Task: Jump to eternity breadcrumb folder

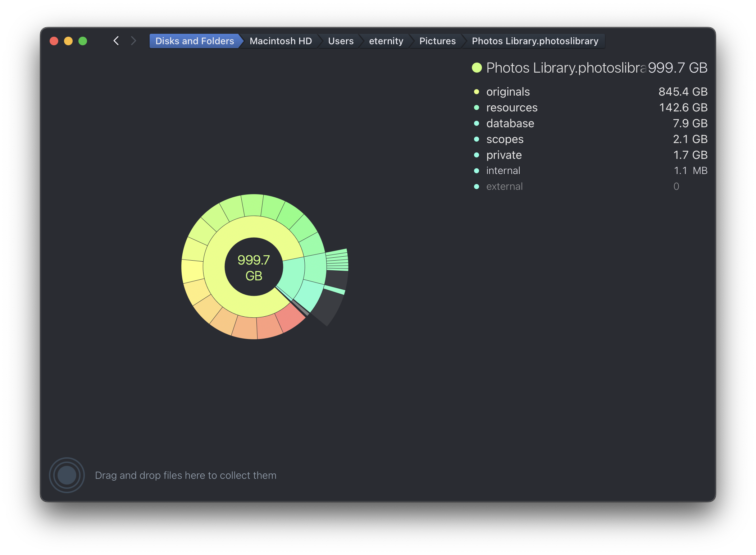Action: coord(386,41)
